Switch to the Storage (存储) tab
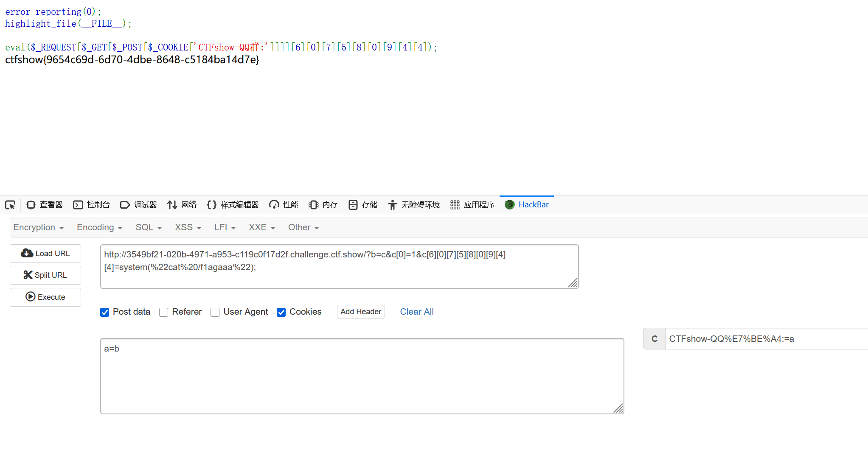This screenshot has height=458, width=868. pos(363,205)
